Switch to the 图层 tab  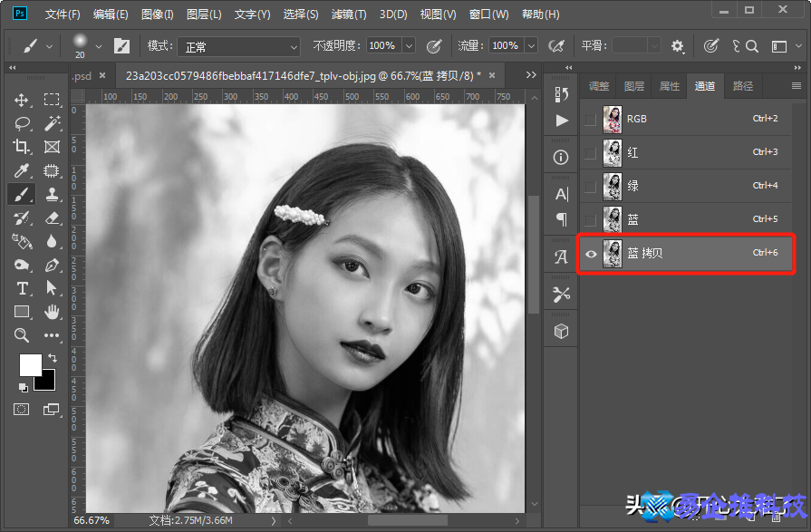pos(632,85)
